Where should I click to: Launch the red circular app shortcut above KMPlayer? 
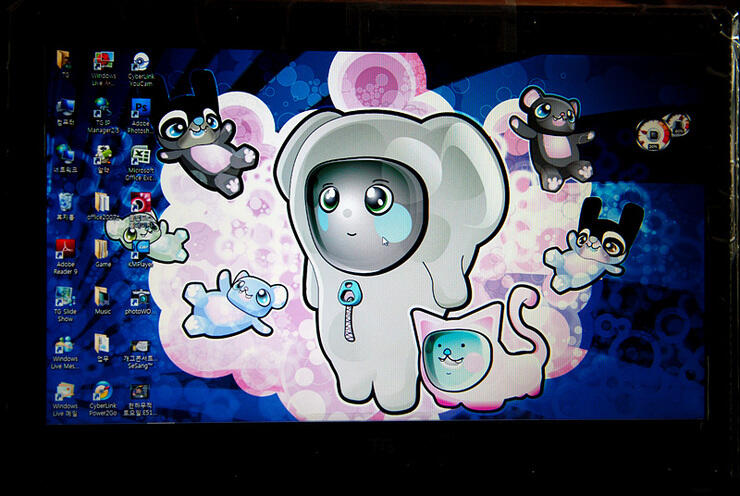[x=141, y=202]
